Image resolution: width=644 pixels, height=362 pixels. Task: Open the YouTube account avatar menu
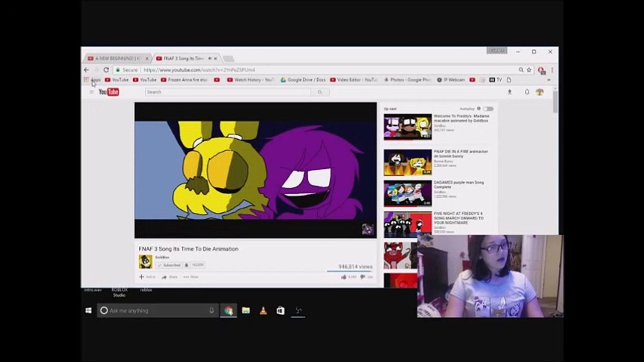pyautogui.click(x=540, y=92)
